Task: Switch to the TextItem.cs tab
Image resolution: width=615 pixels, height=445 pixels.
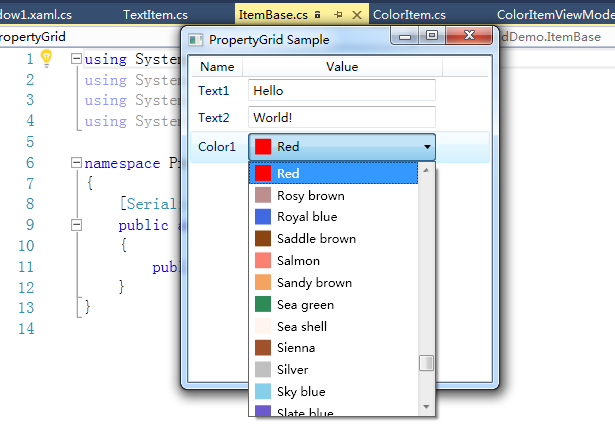Action: (155, 15)
